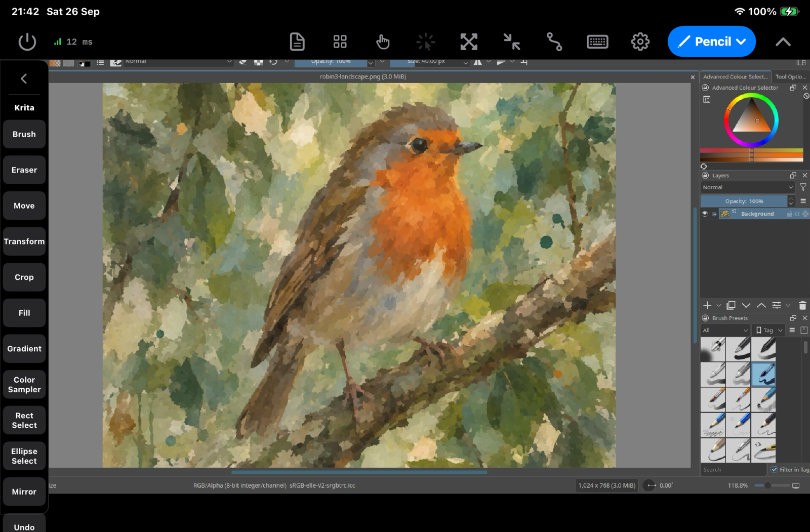The image size is (810, 532).
Task: Add a new layer with plus icon
Action: coord(707,305)
